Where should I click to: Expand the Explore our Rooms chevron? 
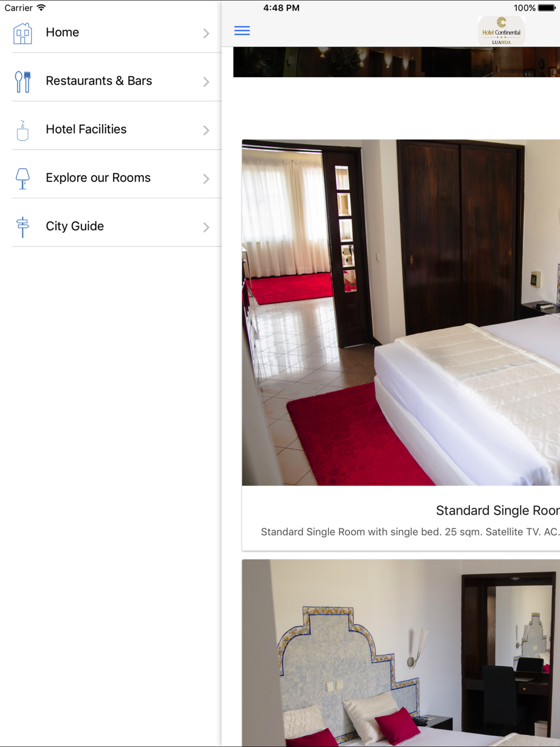(206, 179)
